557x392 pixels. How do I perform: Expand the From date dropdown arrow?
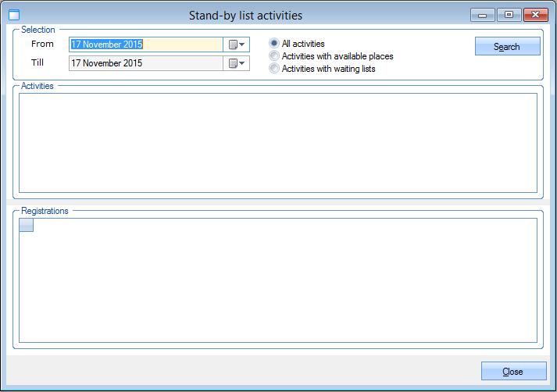(242, 45)
